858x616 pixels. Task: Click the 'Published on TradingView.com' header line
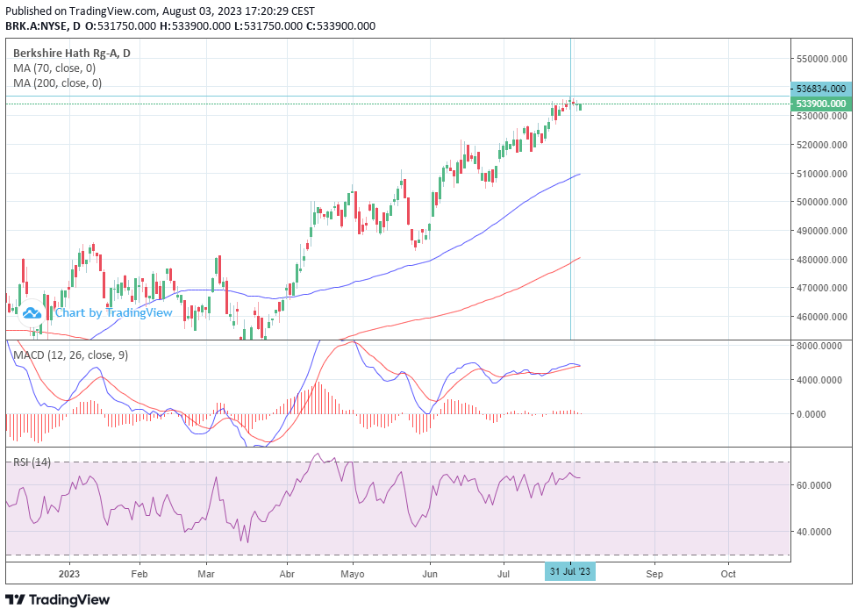tap(161, 11)
